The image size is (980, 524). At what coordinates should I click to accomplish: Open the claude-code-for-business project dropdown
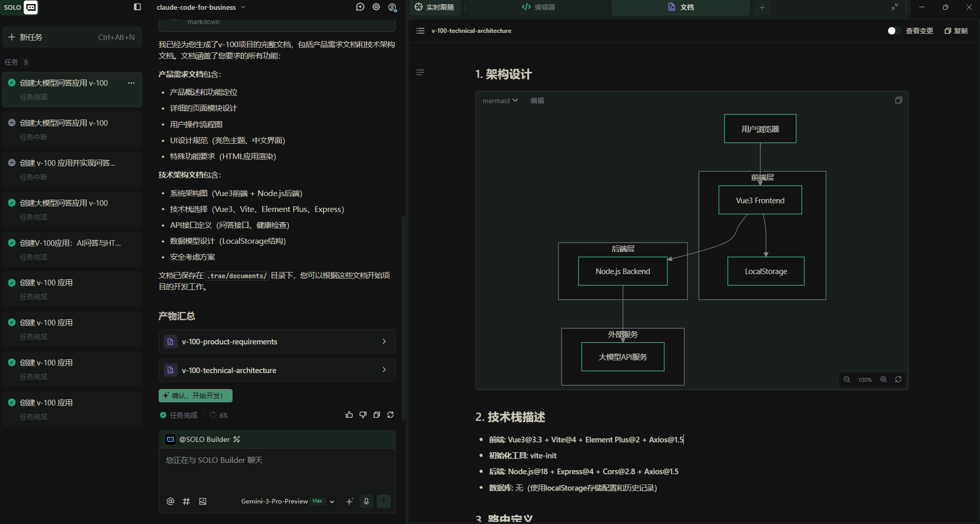(x=201, y=7)
